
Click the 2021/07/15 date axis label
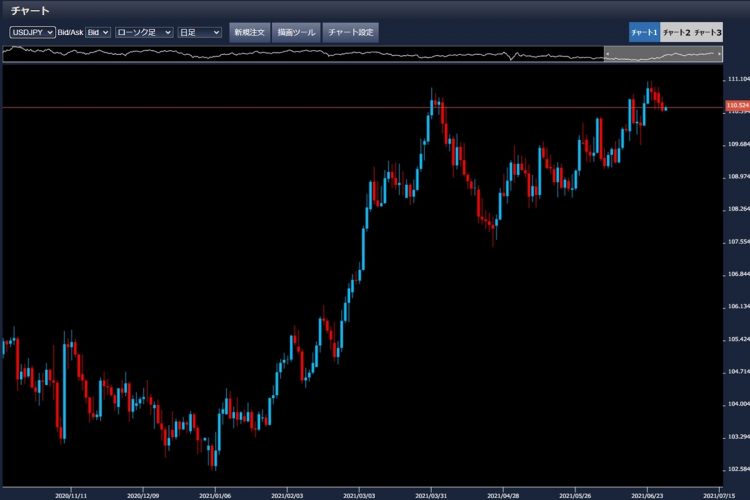point(719,496)
